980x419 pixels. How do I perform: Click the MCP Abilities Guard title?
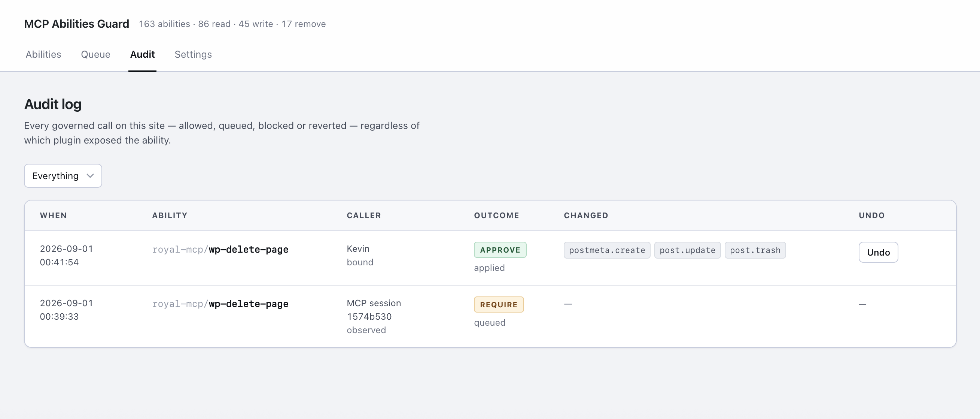click(76, 24)
